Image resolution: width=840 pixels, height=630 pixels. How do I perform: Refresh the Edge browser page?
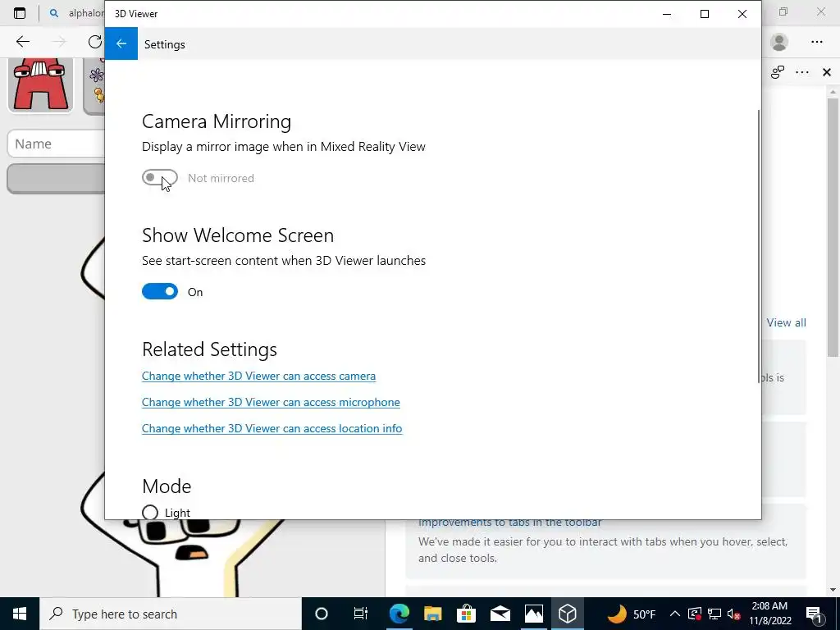pyautogui.click(x=95, y=42)
